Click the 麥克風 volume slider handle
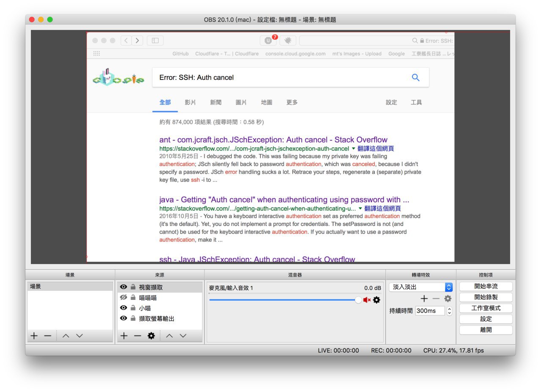541x392 pixels. point(358,300)
